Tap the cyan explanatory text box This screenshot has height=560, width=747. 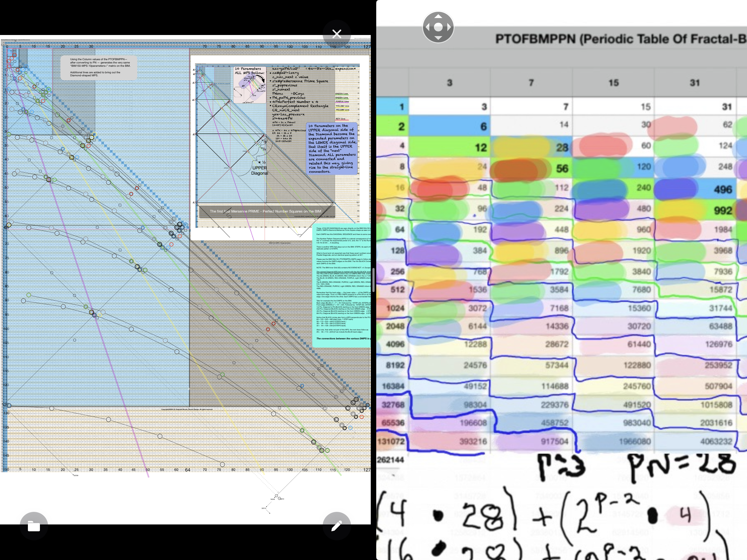point(342,285)
